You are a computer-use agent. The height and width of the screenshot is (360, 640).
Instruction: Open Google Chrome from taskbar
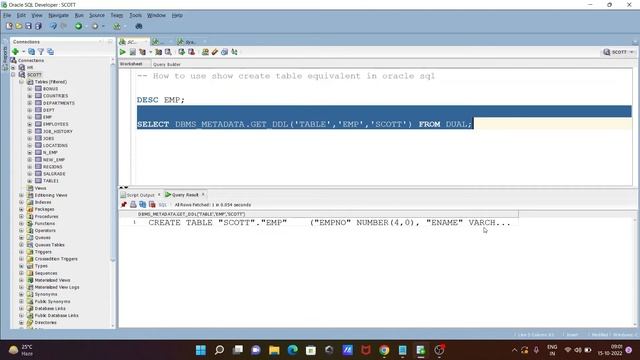384,350
